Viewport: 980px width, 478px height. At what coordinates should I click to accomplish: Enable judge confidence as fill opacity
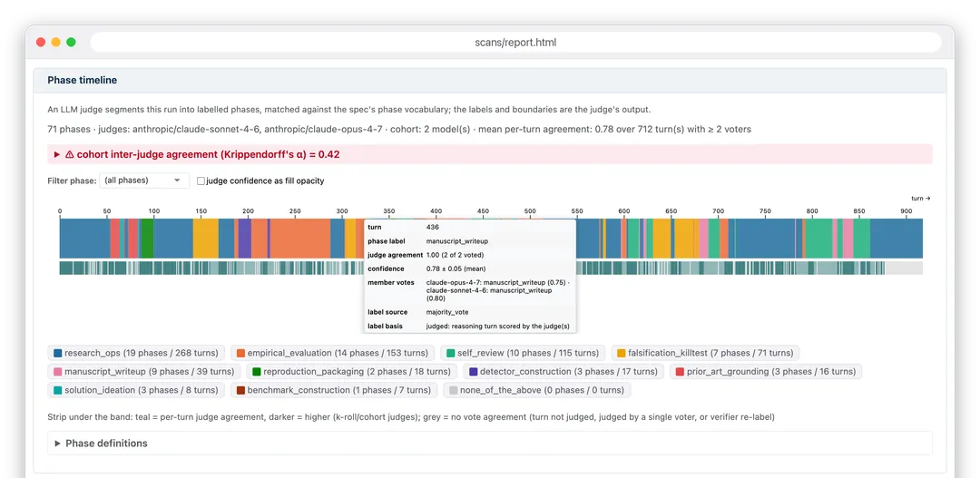[201, 181]
